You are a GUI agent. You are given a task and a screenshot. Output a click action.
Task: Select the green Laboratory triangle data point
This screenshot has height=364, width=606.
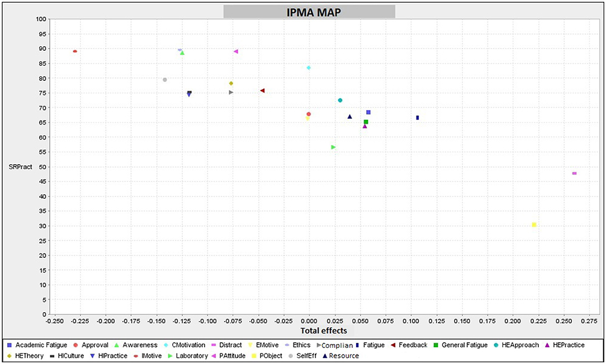pos(333,147)
